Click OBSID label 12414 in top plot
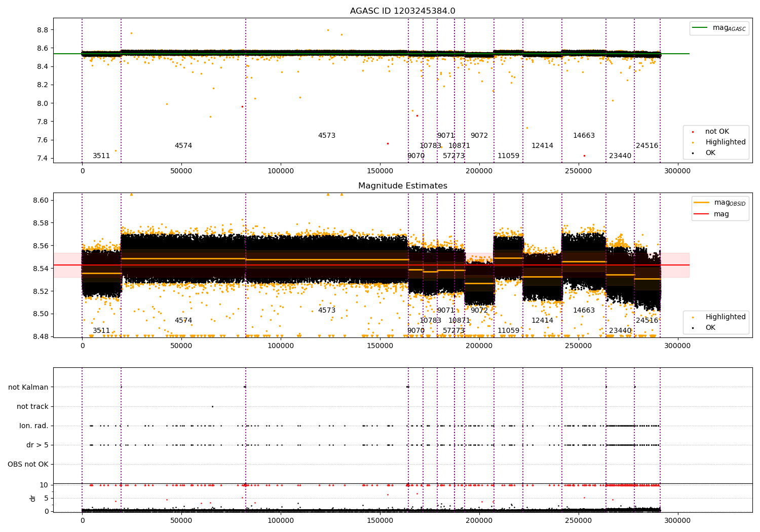The image size is (760, 532). (x=543, y=146)
